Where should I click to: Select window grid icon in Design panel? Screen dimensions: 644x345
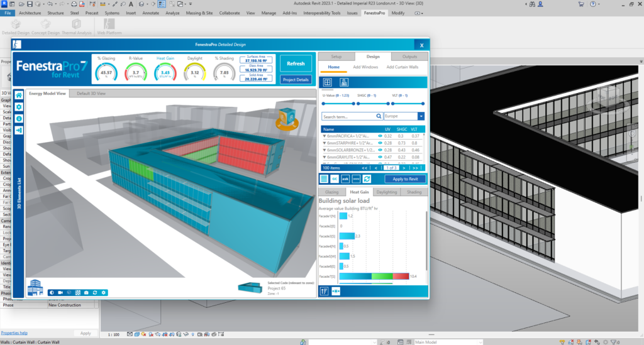(x=327, y=82)
